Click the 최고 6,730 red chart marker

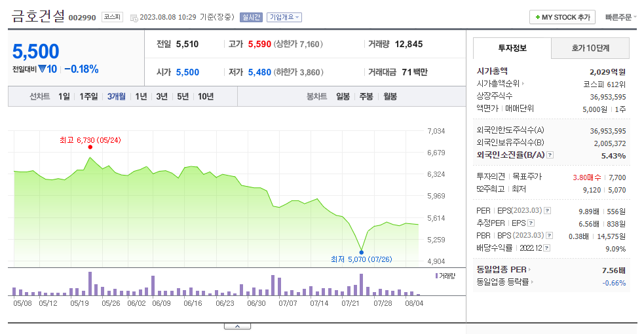(90, 147)
